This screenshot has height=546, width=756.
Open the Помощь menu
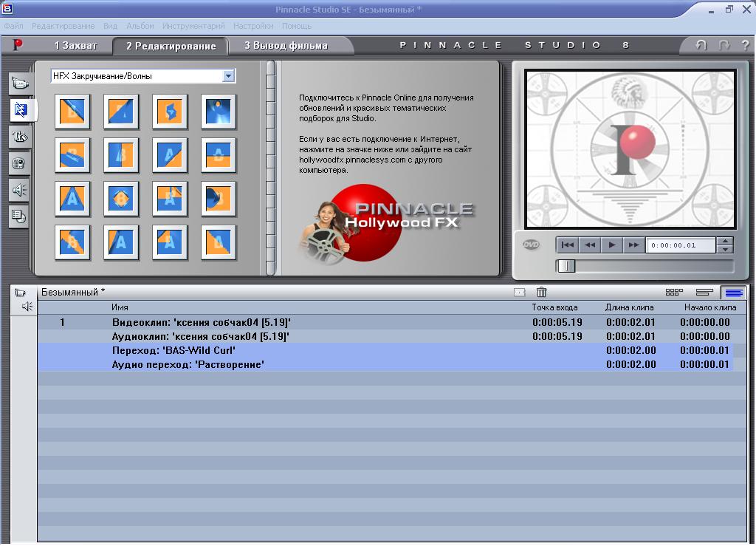(297, 26)
